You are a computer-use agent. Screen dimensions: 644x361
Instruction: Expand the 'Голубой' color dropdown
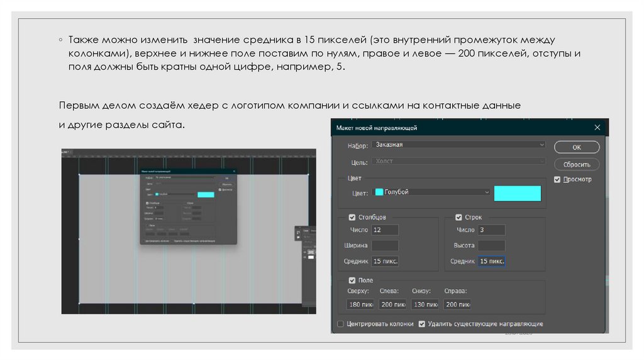tap(431, 192)
